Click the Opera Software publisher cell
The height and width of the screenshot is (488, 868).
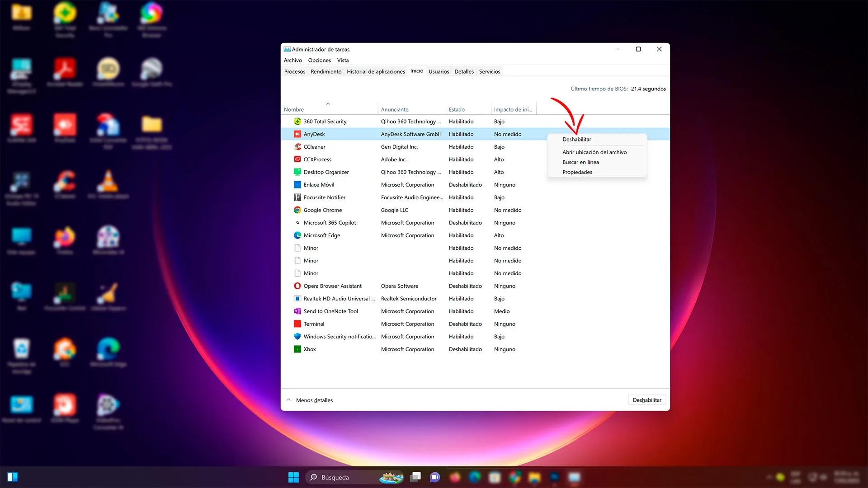click(400, 286)
